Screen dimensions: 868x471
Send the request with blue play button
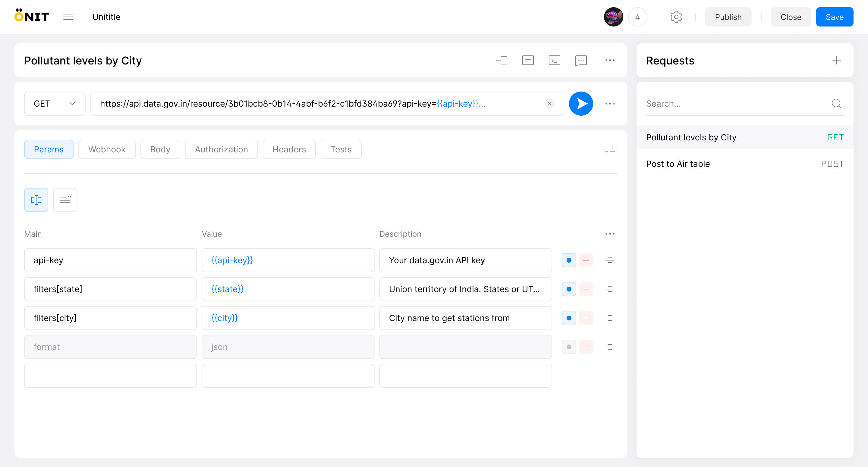point(580,104)
